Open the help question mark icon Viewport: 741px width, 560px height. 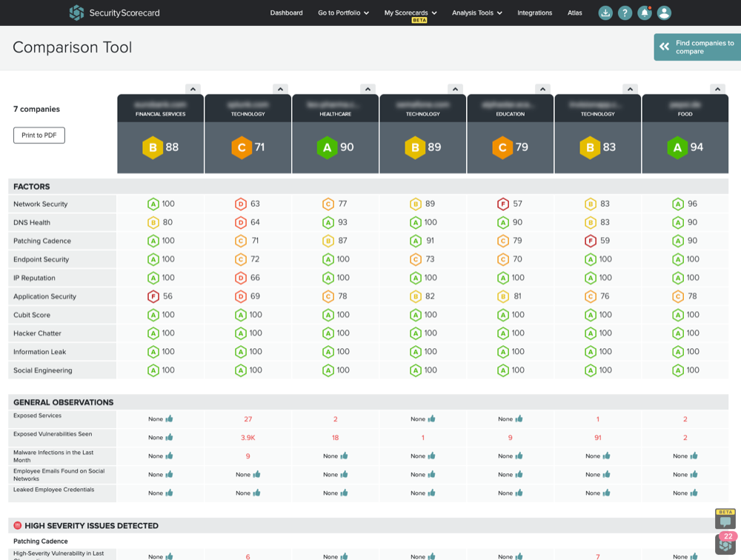[625, 13]
